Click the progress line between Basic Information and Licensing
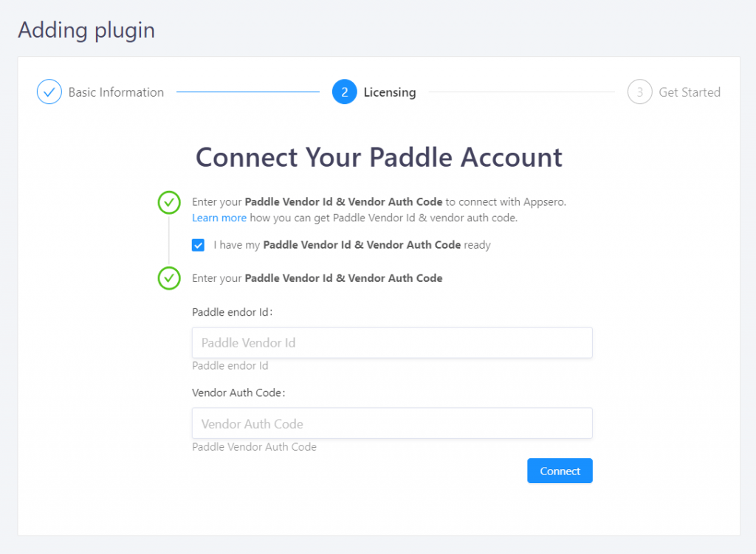 click(x=248, y=91)
